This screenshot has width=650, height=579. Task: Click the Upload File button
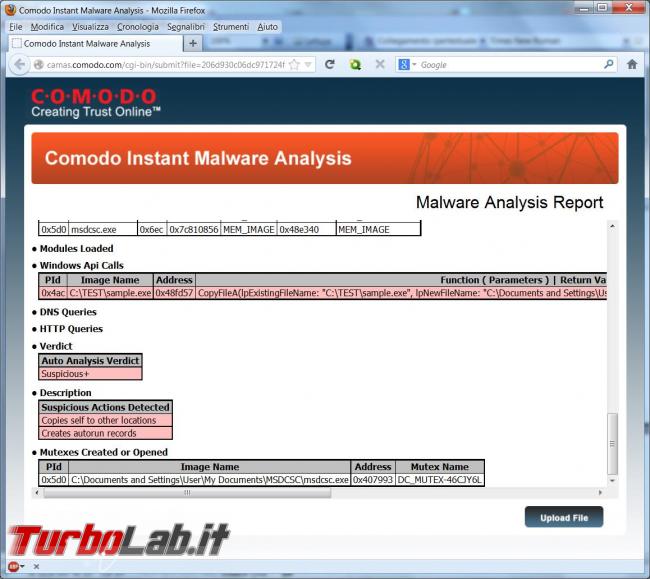(564, 518)
